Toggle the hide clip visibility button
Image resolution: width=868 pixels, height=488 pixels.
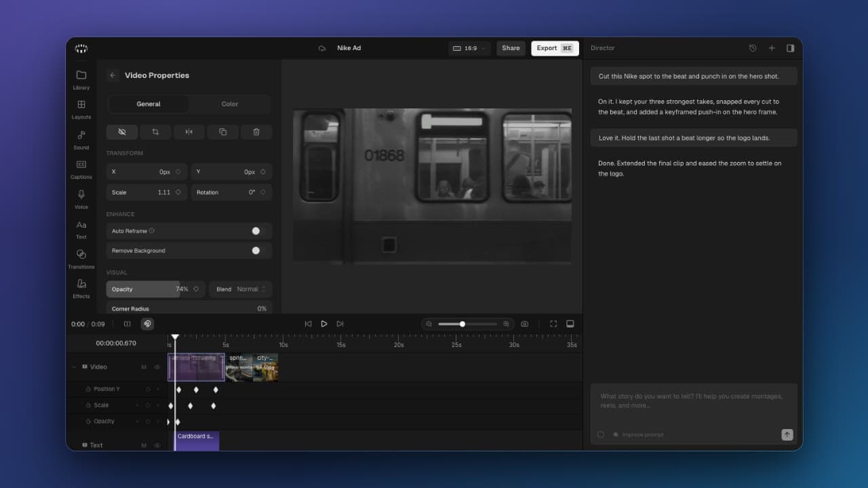coord(122,131)
